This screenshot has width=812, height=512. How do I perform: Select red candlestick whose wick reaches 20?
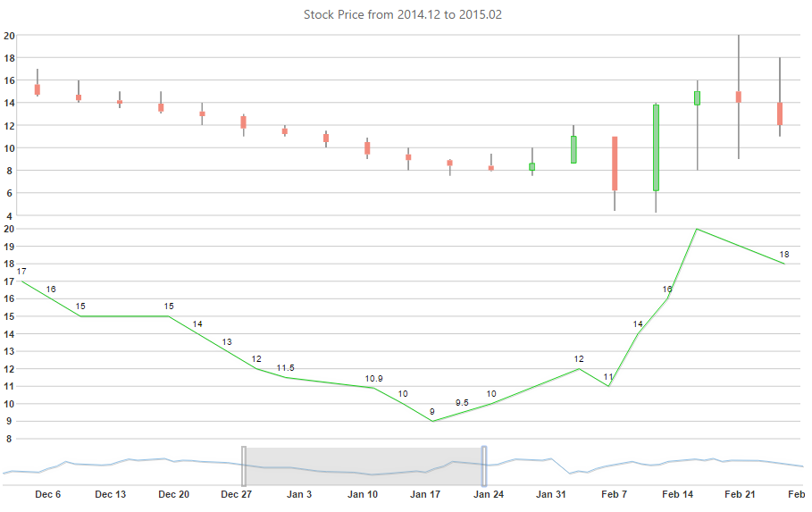click(739, 97)
